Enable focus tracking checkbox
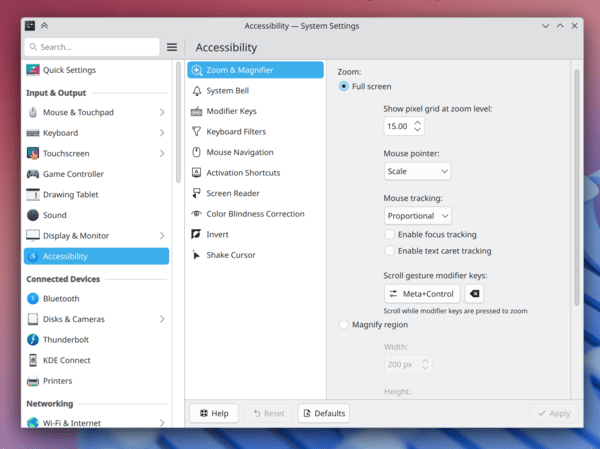 pos(390,234)
